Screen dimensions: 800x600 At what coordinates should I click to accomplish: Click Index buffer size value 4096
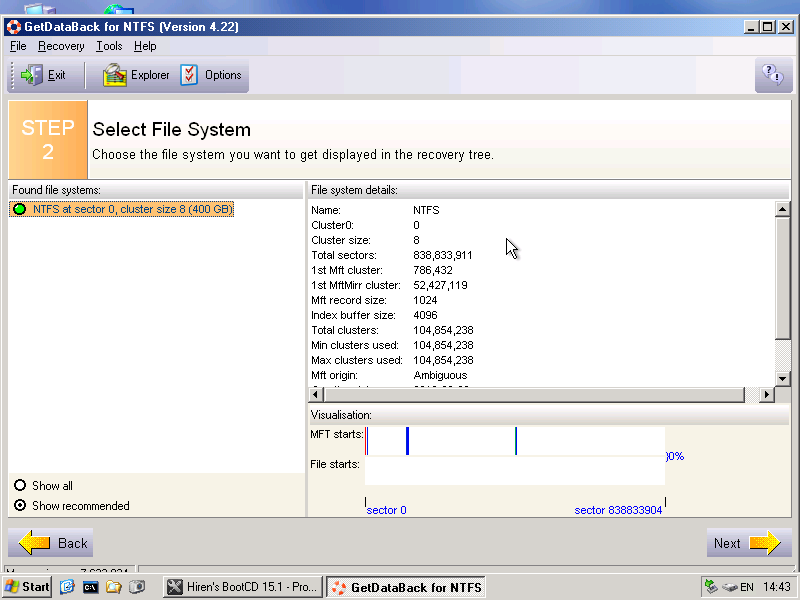[x=425, y=315]
